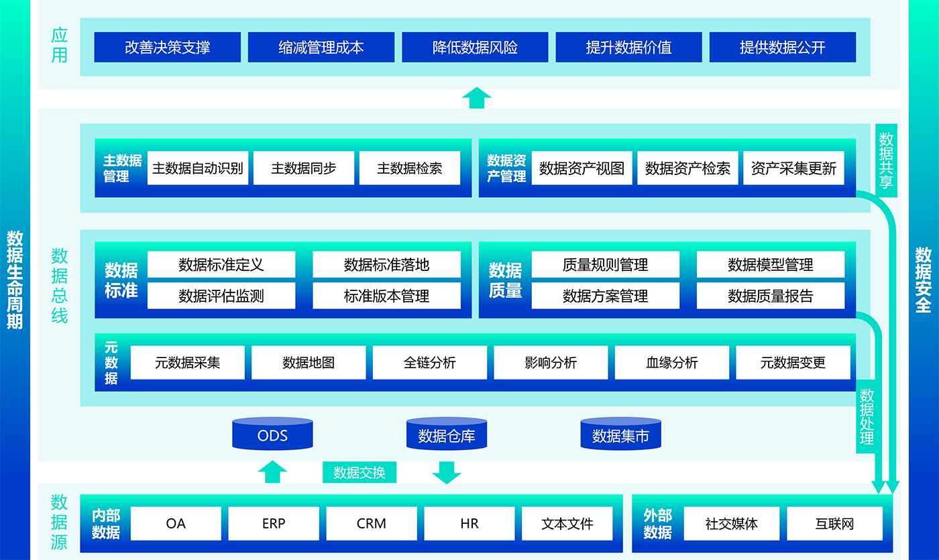Click the ODS database cylinder icon

point(272,435)
